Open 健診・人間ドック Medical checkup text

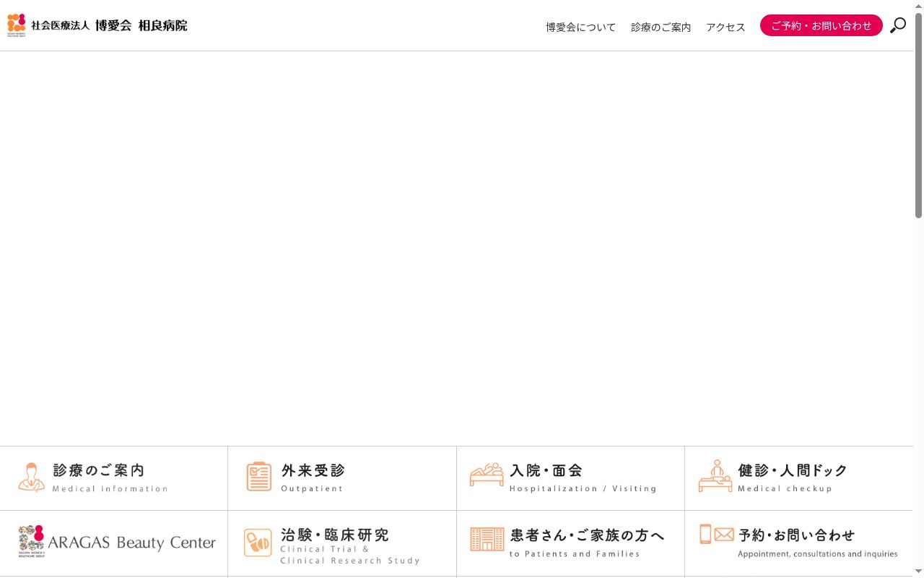793,478
